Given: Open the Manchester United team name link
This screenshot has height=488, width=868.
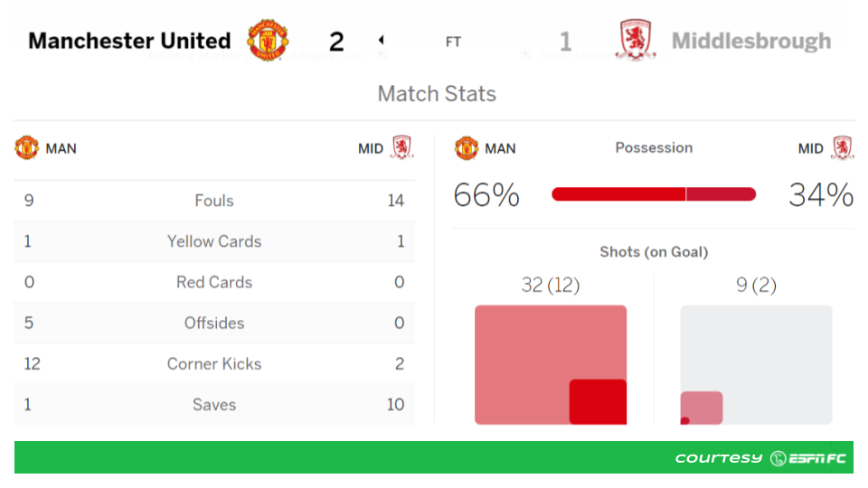Looking at the screenshot, I should click(x=129, y=41).
